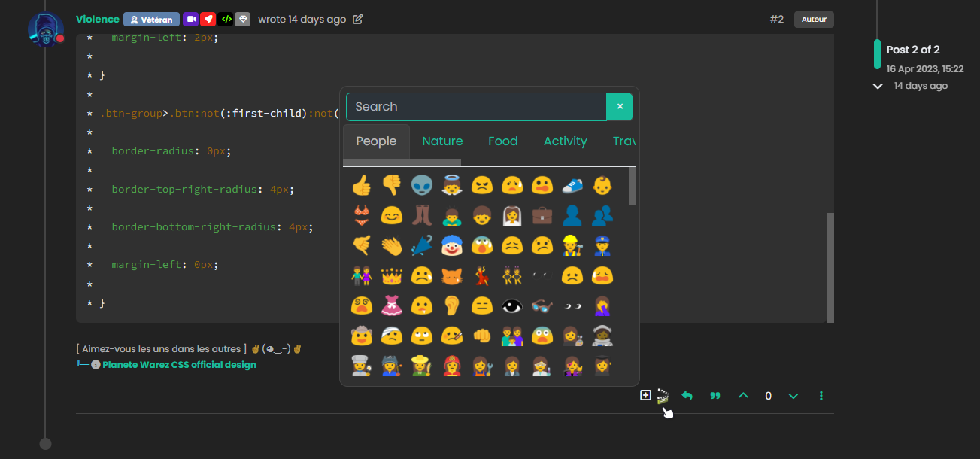
Task: Expand the 14 days ago timeline chevron
Action: click(877, 86)
